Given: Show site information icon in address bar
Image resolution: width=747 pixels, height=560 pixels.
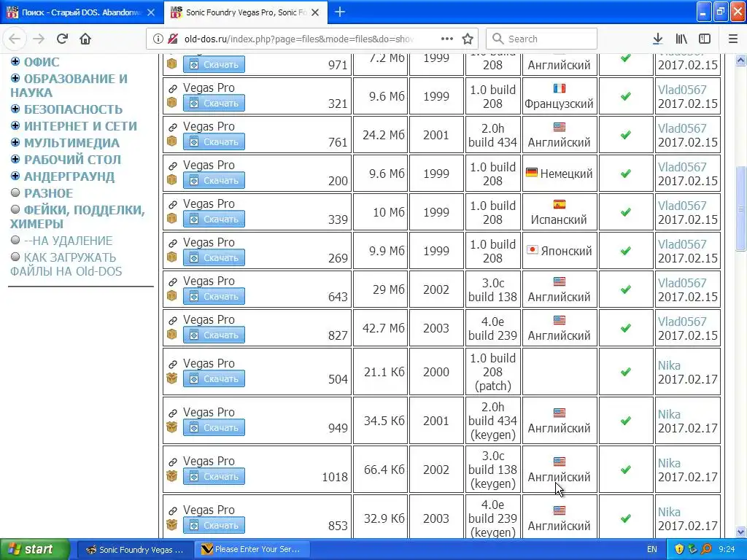Looking at the screenshot, I should (158, 39).
